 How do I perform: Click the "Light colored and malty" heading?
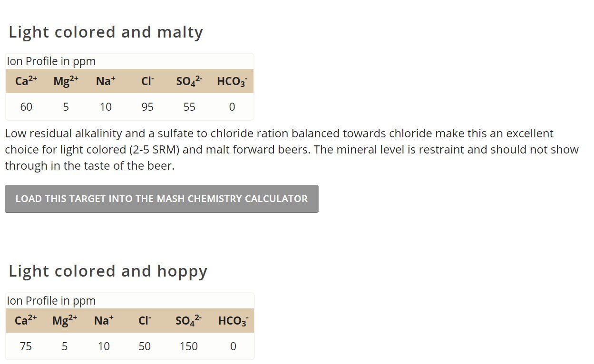click(x=106, y=32)
